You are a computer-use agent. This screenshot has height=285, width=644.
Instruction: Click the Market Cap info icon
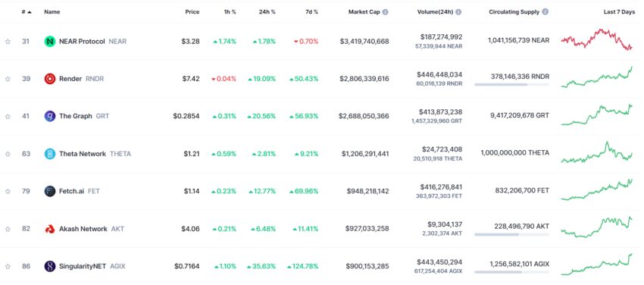[385, 12]
